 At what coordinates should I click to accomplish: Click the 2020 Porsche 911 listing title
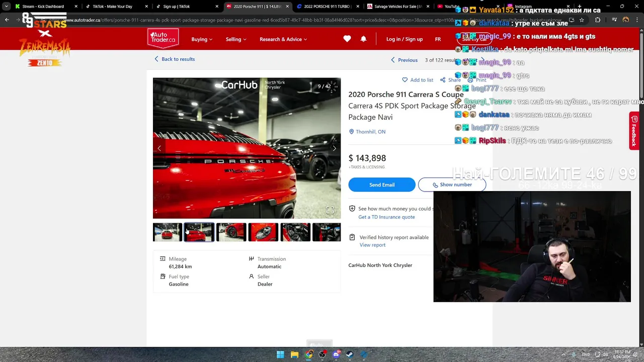[406, 95]
